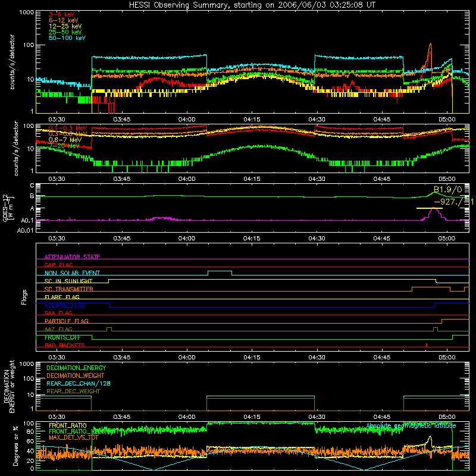Click the 'A0.1' tick label on GOES axis
The width and height of the screenshot is (476, 476).
[27, 220]
